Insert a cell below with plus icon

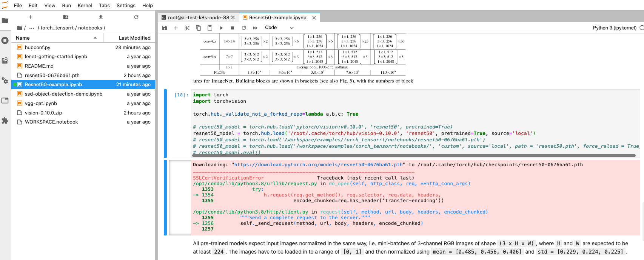pos(176,28)
